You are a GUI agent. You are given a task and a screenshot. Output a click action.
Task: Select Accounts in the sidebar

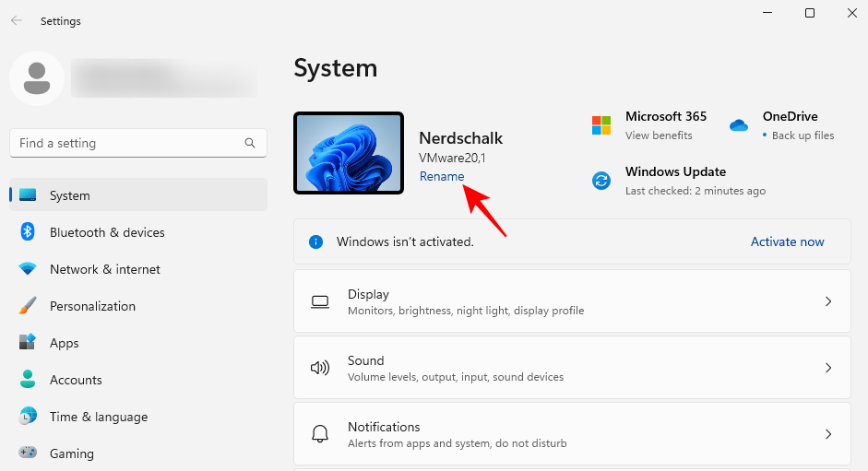[138, 380]
